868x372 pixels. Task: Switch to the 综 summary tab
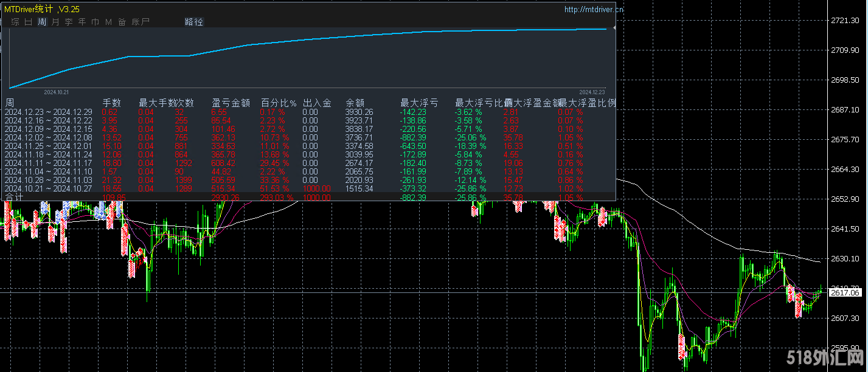coord(15,22)
